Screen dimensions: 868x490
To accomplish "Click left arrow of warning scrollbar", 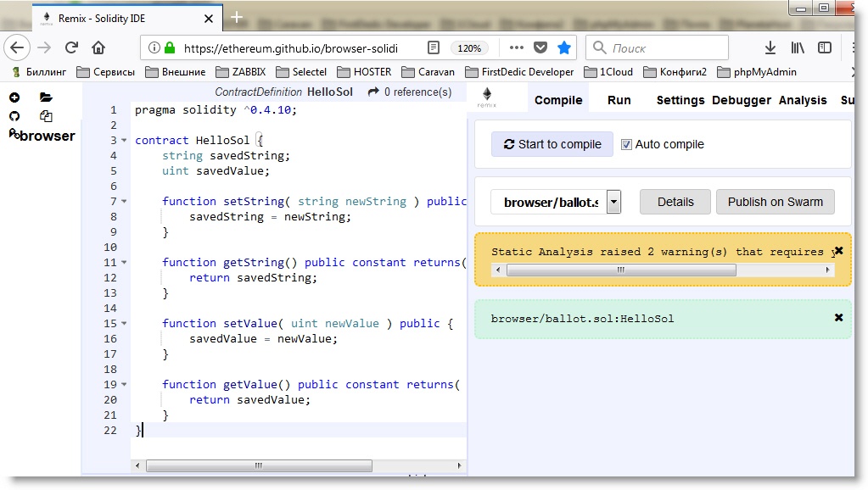I will [x=498, y=270].
